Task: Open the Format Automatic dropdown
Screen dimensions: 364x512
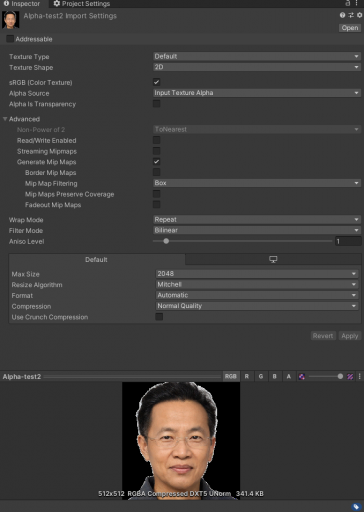Action: click(x=257, y=295)
